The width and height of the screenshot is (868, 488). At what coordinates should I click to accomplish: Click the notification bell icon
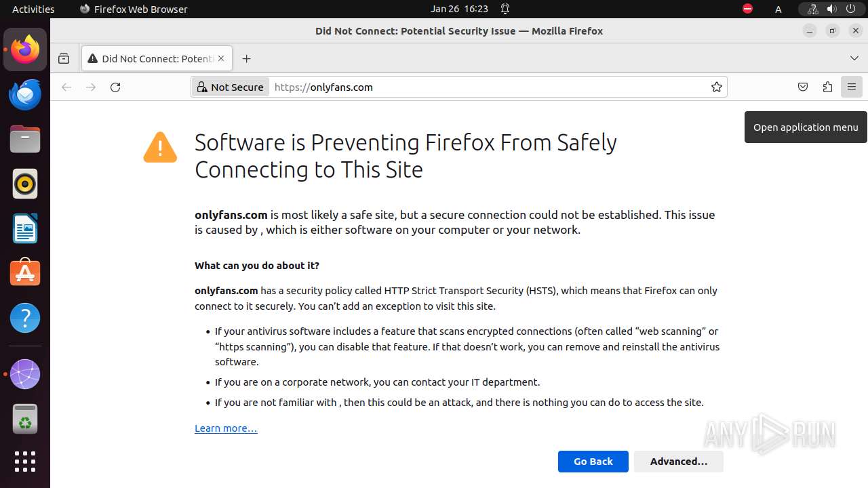point(505,9)
